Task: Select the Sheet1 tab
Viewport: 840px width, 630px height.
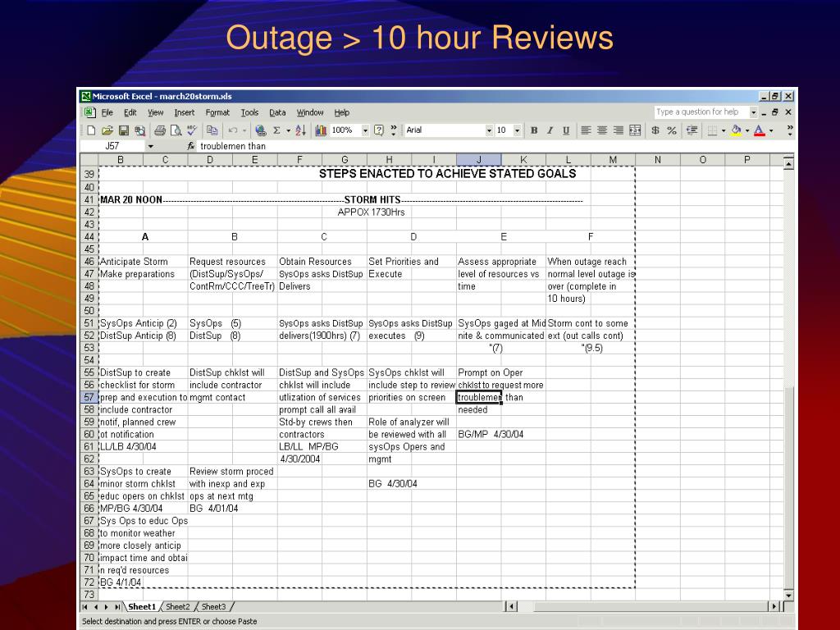Action: click(141, 606)
